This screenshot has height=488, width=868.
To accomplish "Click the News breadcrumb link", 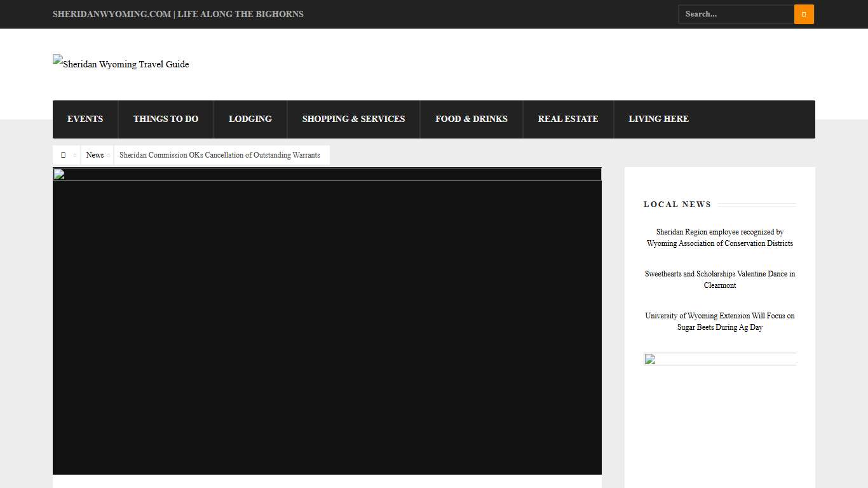I will coord(95,155).
